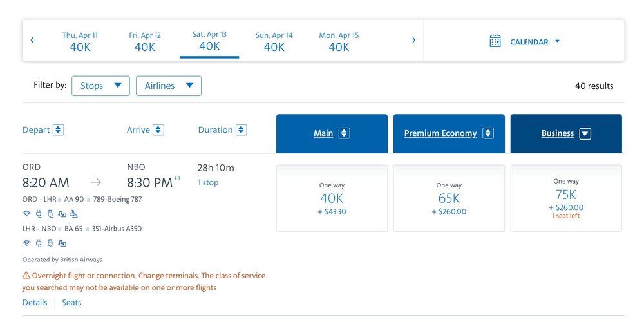Viewport: 644px width, 322px height.
Task: Sort flights by Duration
Action: pyautogui.click(x=241, y=130)
